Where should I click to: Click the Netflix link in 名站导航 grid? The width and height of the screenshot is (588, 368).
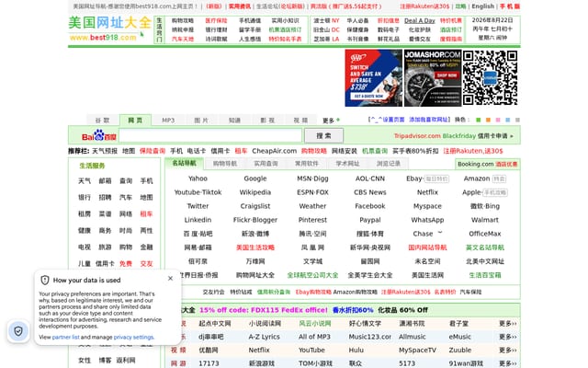click(x=427, y=192)
